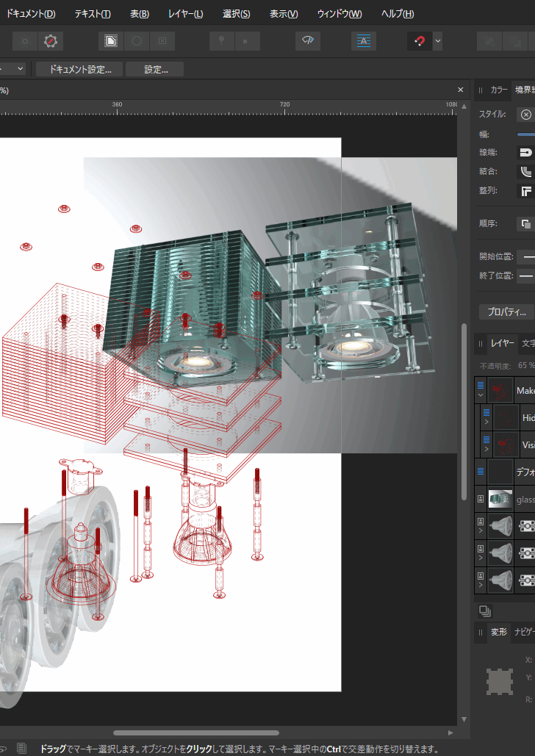Open the レイヤー menu in menu bar
Screen dimensions: 535x756
coord(185,14)
